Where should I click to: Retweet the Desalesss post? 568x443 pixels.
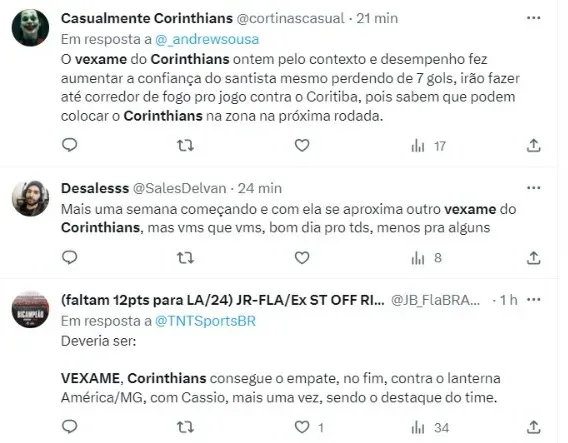[185, 258]
